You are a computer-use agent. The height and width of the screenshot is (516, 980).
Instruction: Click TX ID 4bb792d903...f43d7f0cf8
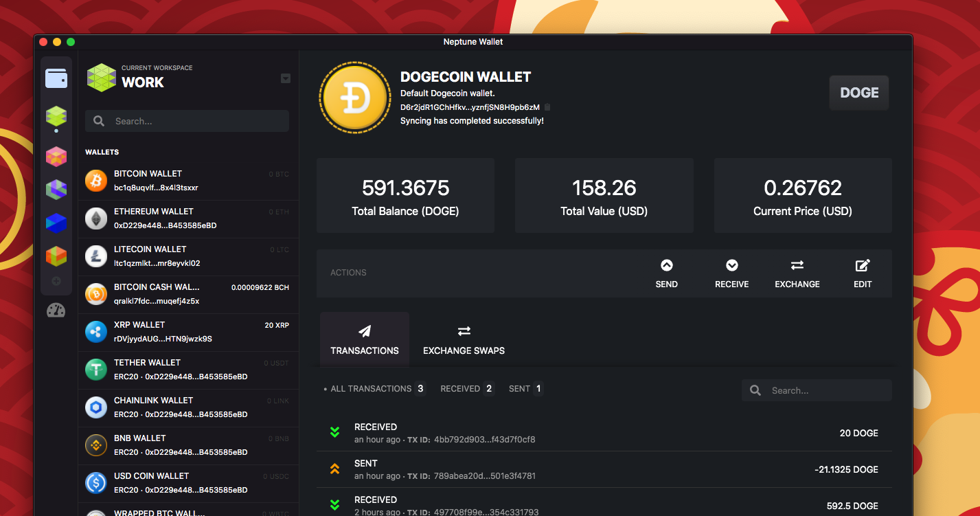pyautogui.click(x=484, y=439)
